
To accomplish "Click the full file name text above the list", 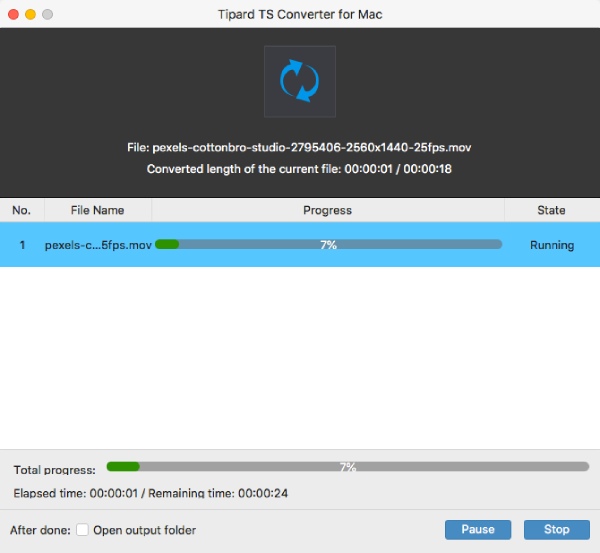I will pyautogui.click(x=299, y=147).
